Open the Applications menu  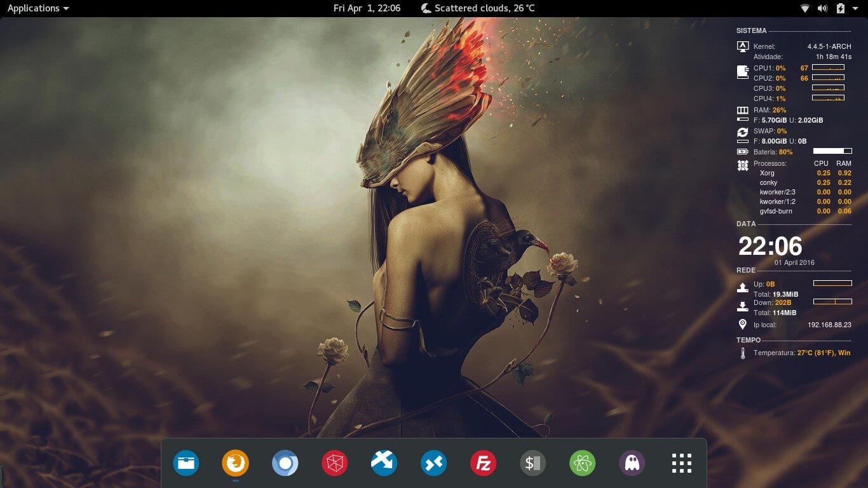pyautogui.click(x=33, y=8)
